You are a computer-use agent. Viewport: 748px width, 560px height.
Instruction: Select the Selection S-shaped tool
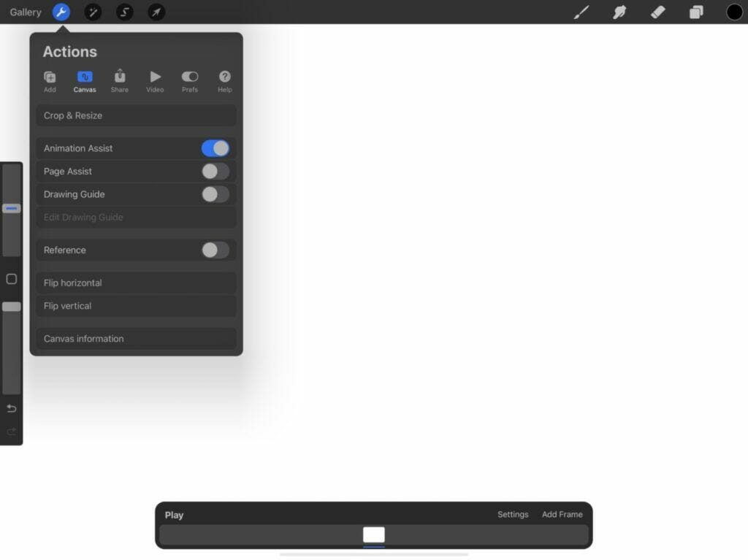coord(124,12)
